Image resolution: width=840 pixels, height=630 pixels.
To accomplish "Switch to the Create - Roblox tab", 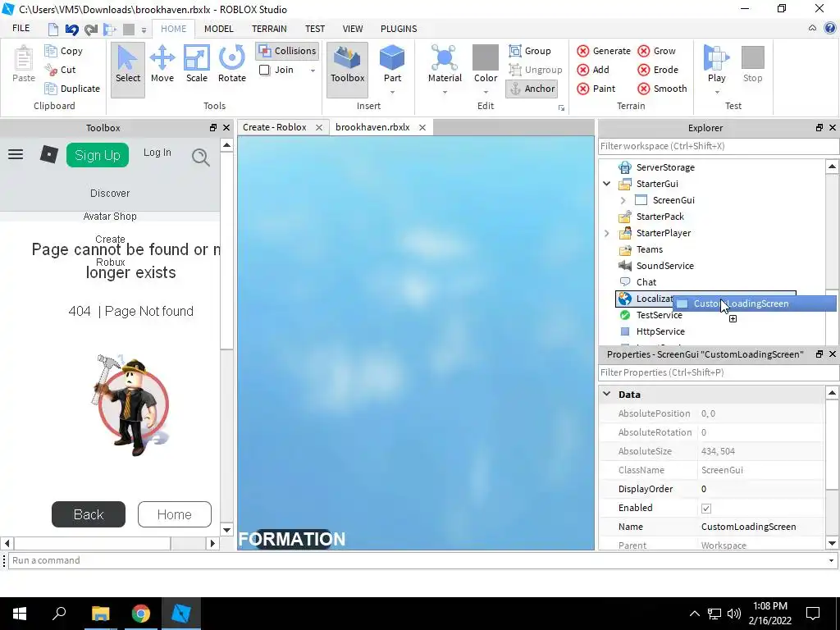I will tap(274, 127).
